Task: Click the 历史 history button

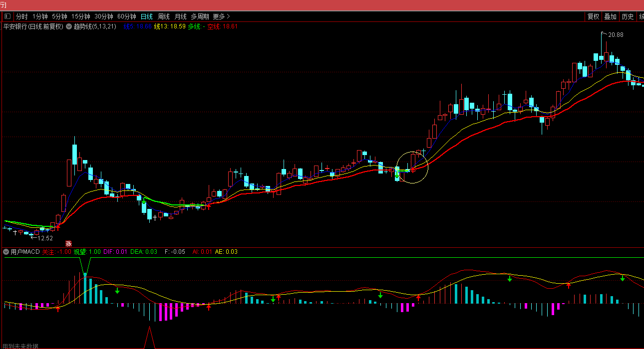Action: click(627, 16)
